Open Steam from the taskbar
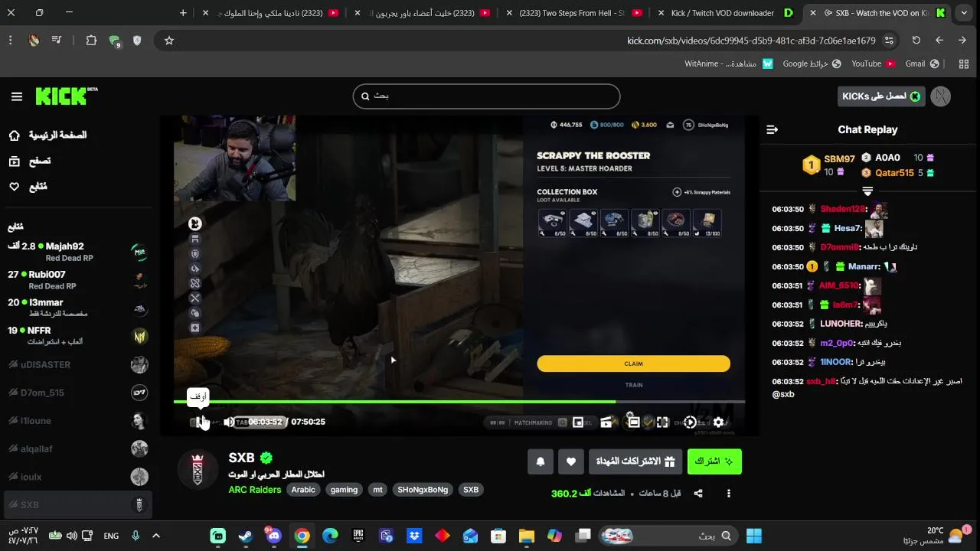The height and width of the screenshot is (551, 980). click(246, 536)
